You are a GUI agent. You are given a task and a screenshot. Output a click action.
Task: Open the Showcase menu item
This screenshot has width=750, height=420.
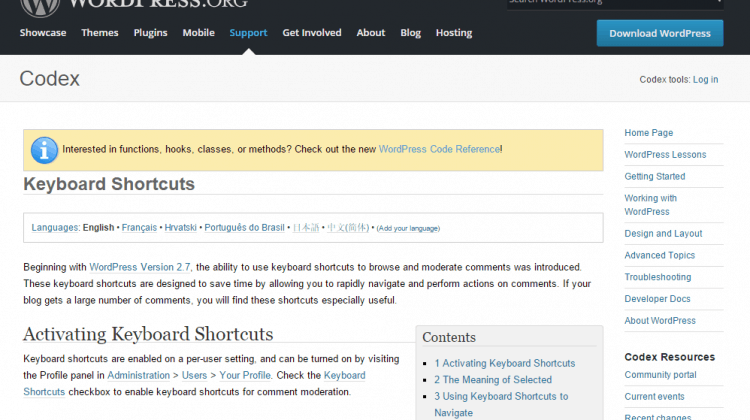click(43, 33)
